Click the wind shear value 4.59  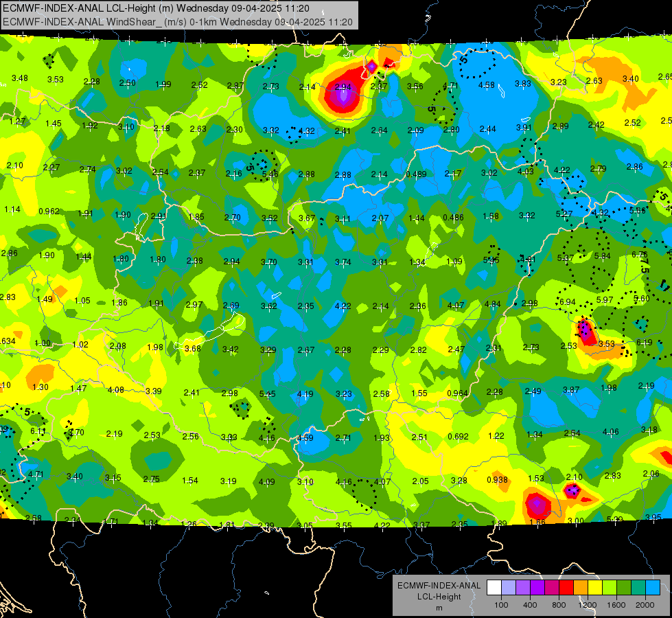(x=305, y=438)
